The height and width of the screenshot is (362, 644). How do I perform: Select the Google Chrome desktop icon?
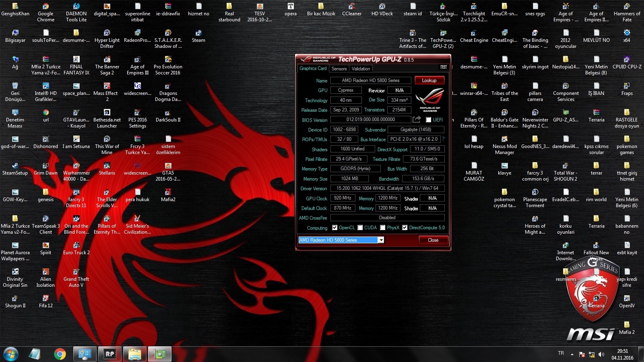[46, 12]
